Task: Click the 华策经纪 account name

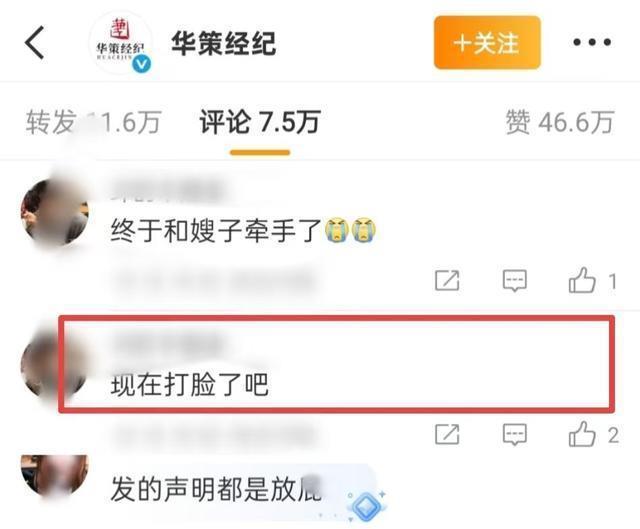Action: [x=223, y=43]
